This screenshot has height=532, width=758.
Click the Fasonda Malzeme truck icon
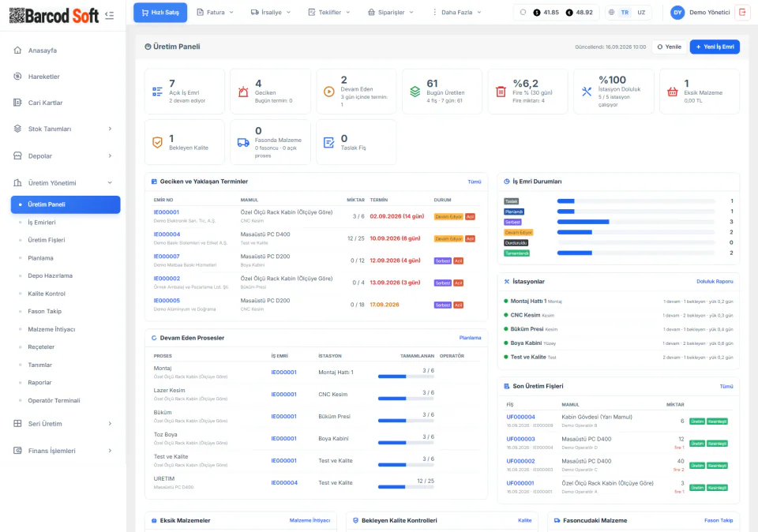pyautogui.click(x=243, y=143)
